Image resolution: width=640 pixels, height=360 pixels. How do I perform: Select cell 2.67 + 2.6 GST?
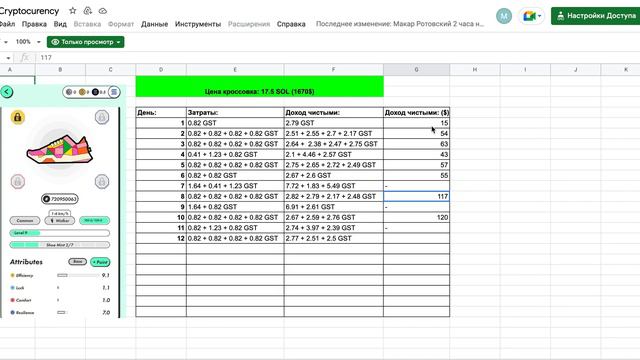click(333, 176)
